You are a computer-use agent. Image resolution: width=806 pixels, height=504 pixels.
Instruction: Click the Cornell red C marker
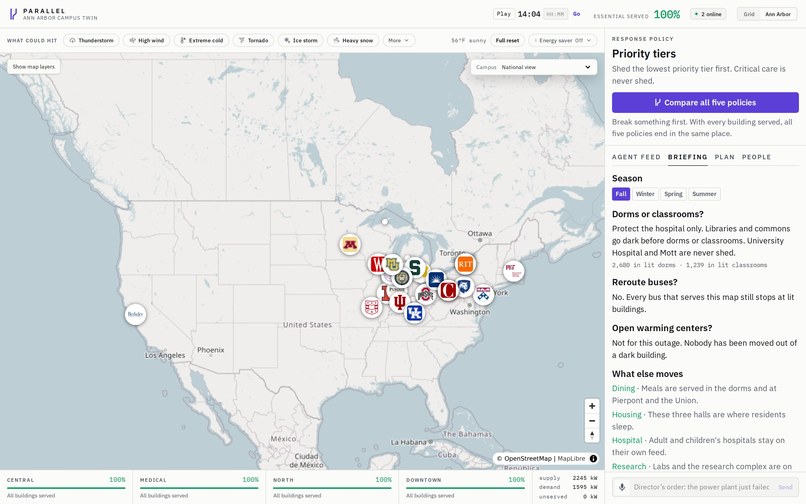[x=448, y=291]
